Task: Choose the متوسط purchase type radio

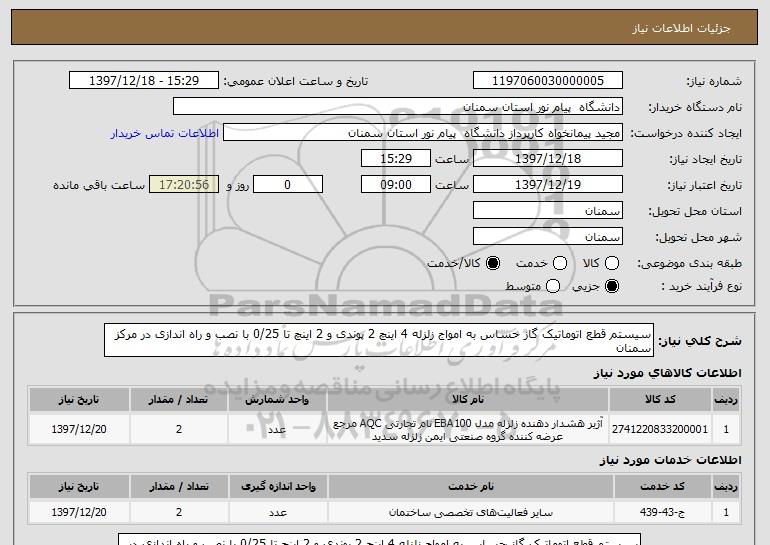Action: pyautogui.click(x=553, y=286)
